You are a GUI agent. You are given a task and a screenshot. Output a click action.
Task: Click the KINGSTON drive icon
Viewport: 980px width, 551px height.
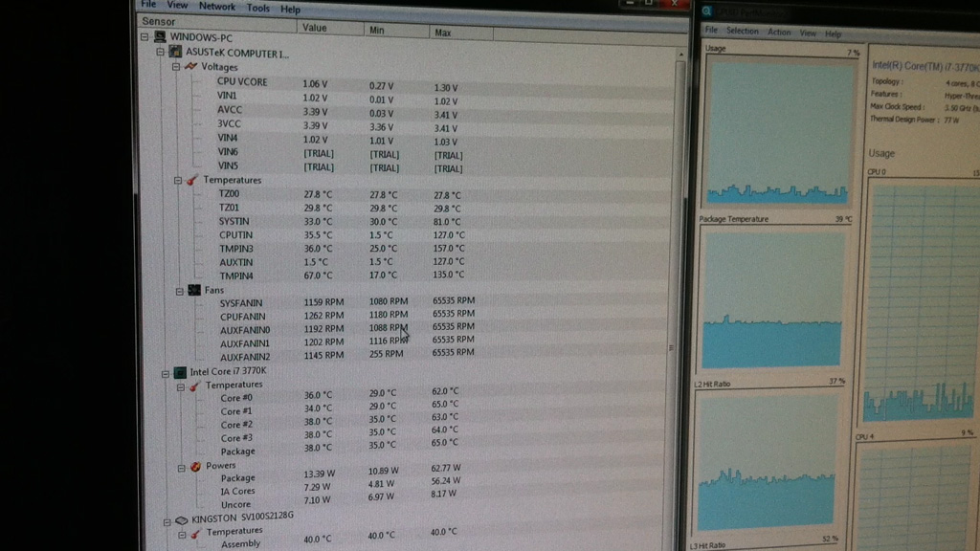181,519
